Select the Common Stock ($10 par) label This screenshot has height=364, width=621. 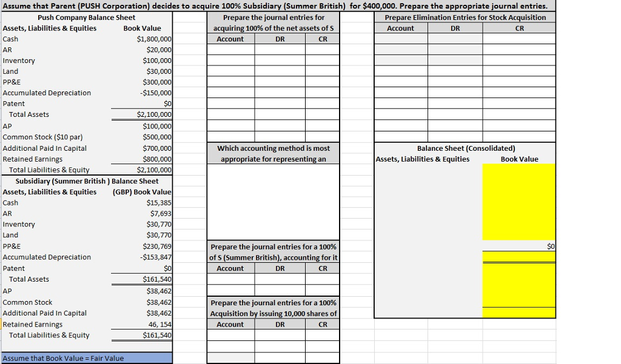click(40, 137)
